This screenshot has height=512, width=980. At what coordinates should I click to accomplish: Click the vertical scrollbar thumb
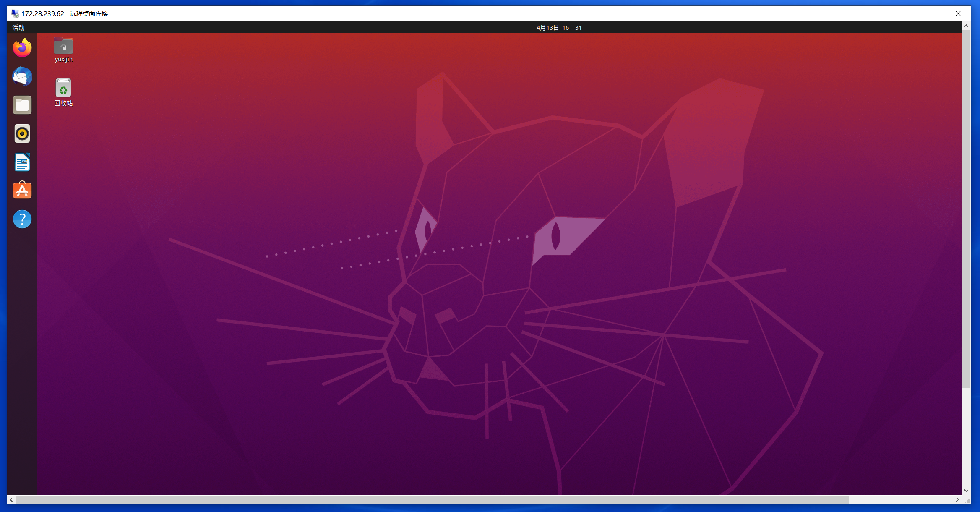point(966,209)
